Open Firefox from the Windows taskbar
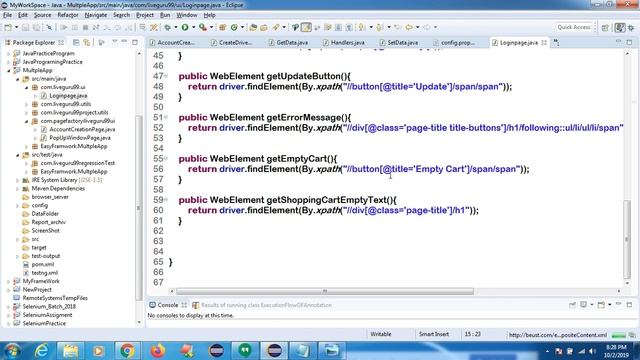The image size is (640, 360). click(x=157, y=351)
